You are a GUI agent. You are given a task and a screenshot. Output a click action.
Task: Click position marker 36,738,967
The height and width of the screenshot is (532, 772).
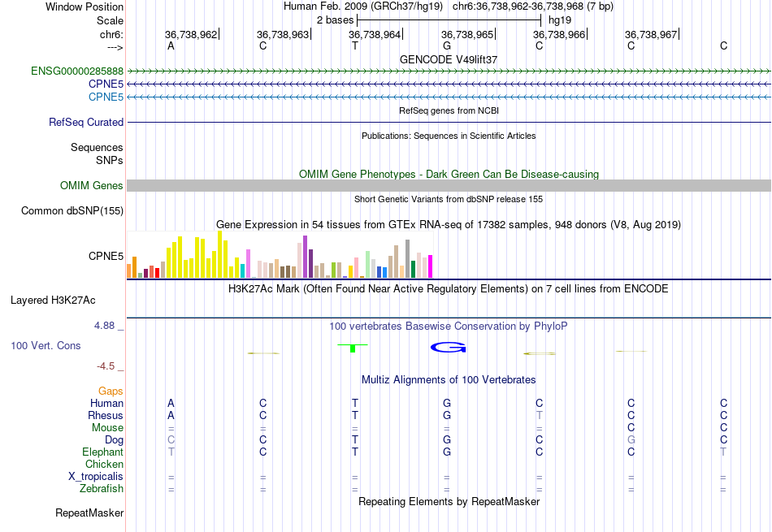click(x=651, y=34)
